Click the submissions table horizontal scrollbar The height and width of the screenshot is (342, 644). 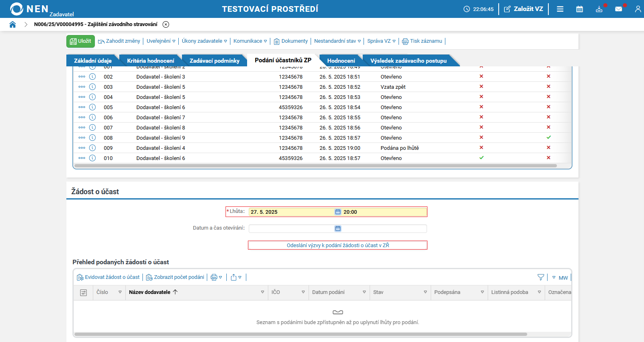click(315, 166)
